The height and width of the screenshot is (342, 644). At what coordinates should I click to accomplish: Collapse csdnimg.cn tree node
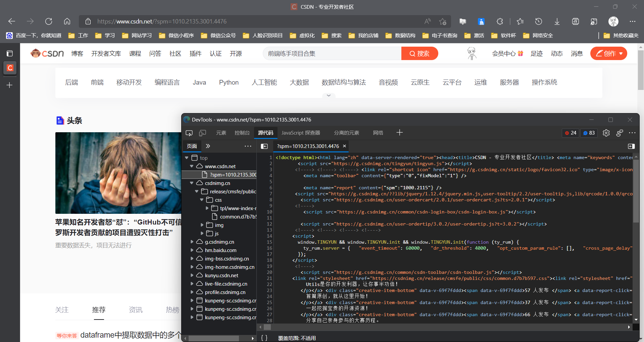[192, 183]
